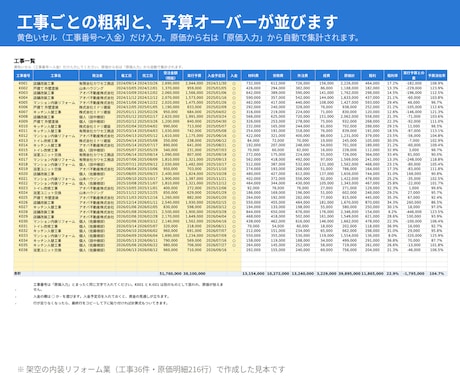
Task: Click total expenses '3,229,000'
Action: click(327, 274)
